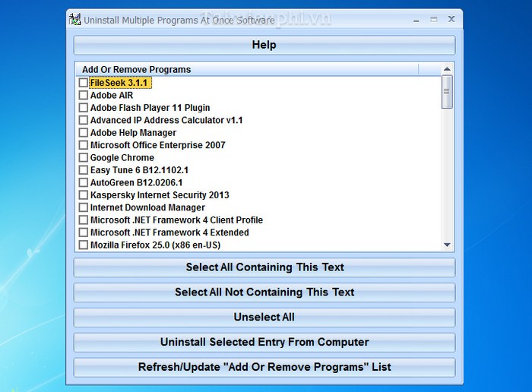Check the FileSeek 3.1.1 checkbox

83,83
